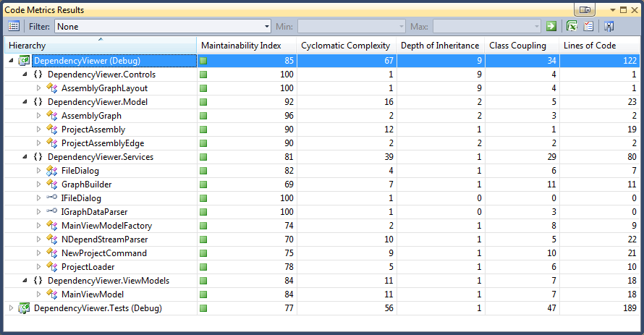Click the namespace braces icon for DependencyViewer.Model
The image size is (644, 335).
38,102
